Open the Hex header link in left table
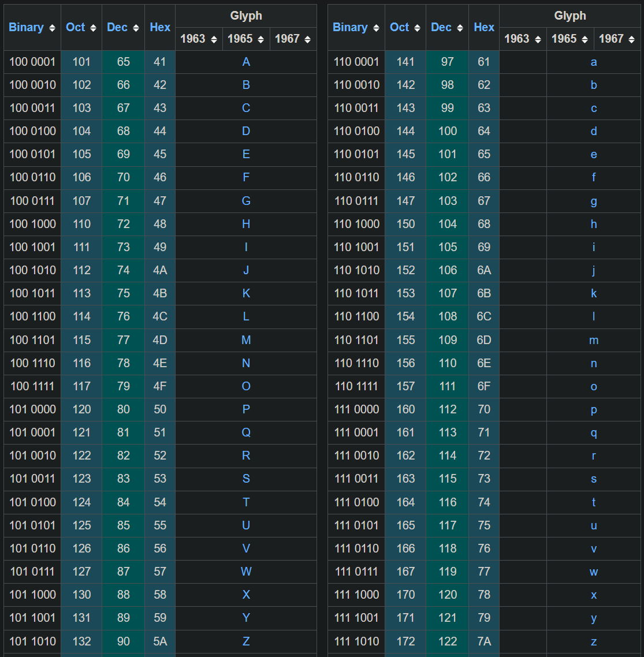This screenshot has height=657, width=644. coord(160,27)
